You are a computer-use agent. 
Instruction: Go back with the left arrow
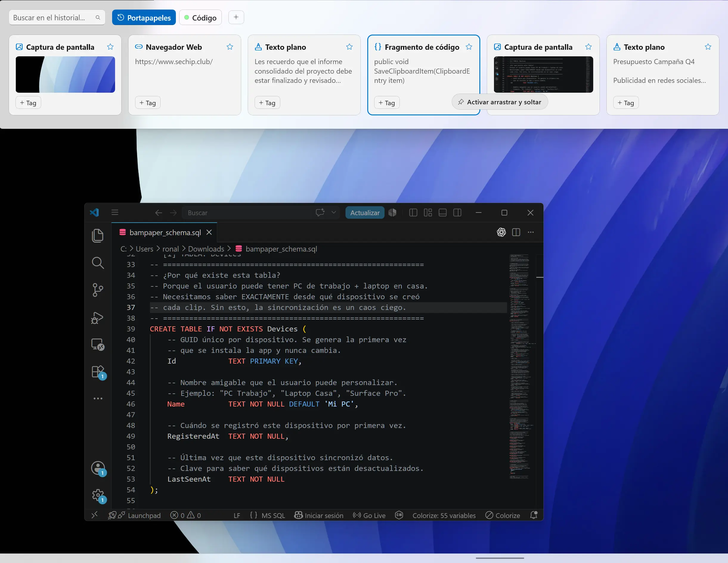(159, 213)
